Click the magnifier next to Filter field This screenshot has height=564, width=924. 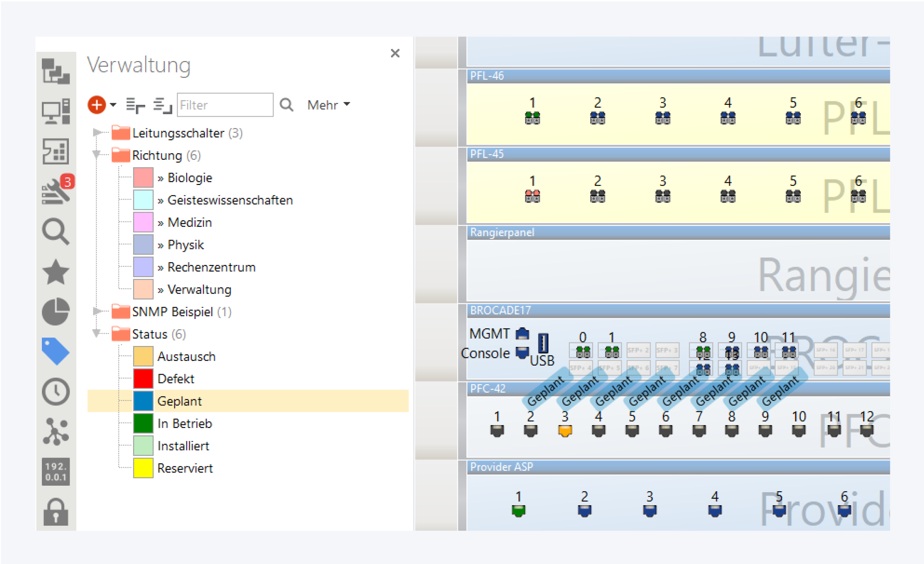pyautogui.click(x=286, y=105)
